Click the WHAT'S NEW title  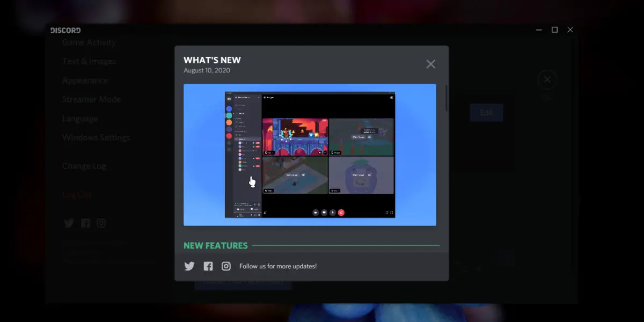point(212,60)
